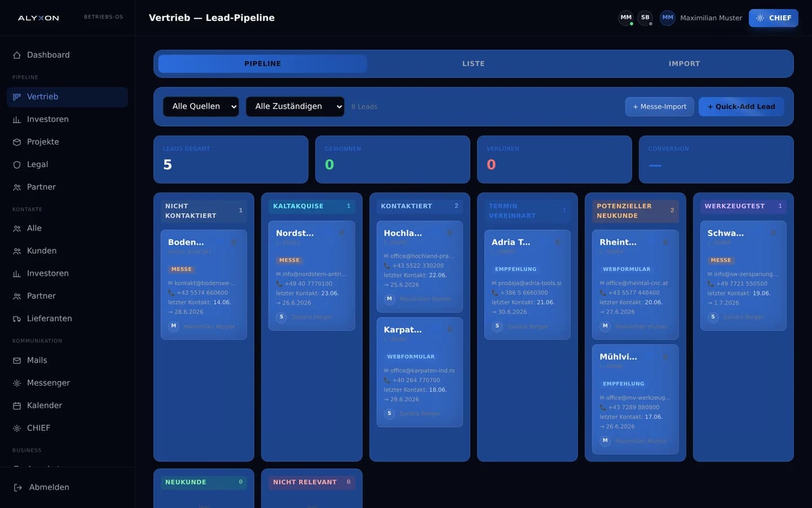Click the trash icon on the Mühlvi... card
812x508 pixels.
665,357
